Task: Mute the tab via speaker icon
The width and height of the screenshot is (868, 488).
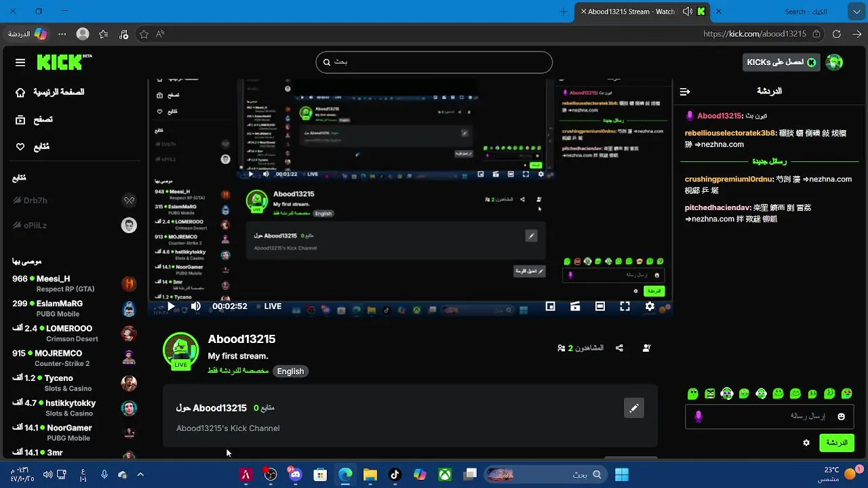Action: [x=688, y=12]
